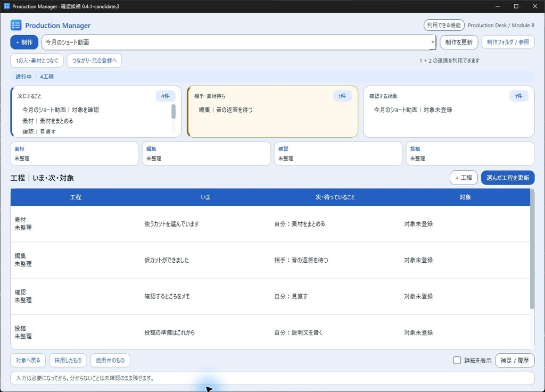The image size is (545, 392).
Task: Click the 次・待っていること column header
Action: point(335,197)
